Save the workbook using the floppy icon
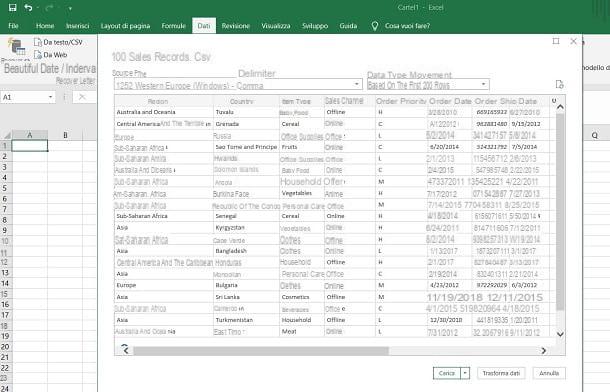This screenshot has height=392, width=610. (12, 7)
